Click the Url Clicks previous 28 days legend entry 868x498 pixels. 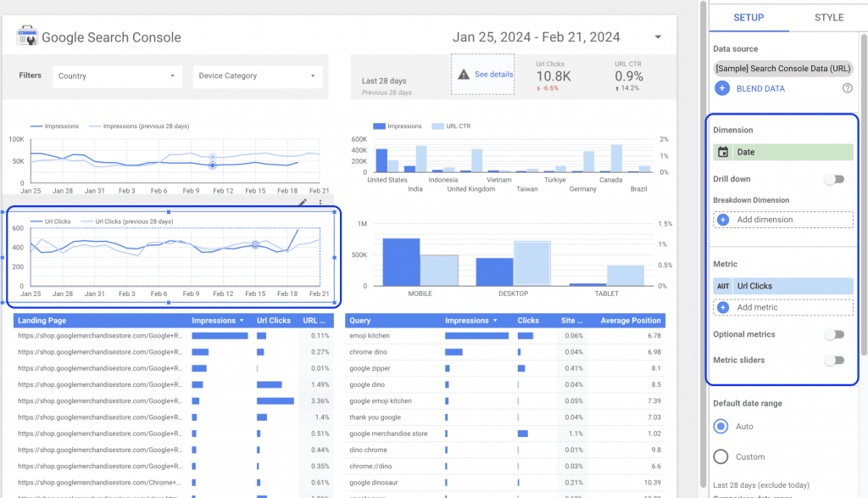[x=127, y=221]
